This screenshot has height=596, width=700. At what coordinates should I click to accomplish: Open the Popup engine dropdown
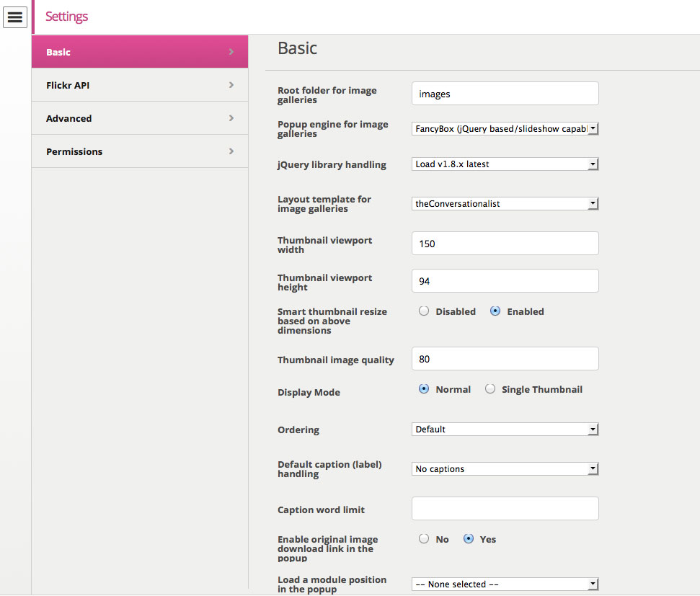[505, 128]
